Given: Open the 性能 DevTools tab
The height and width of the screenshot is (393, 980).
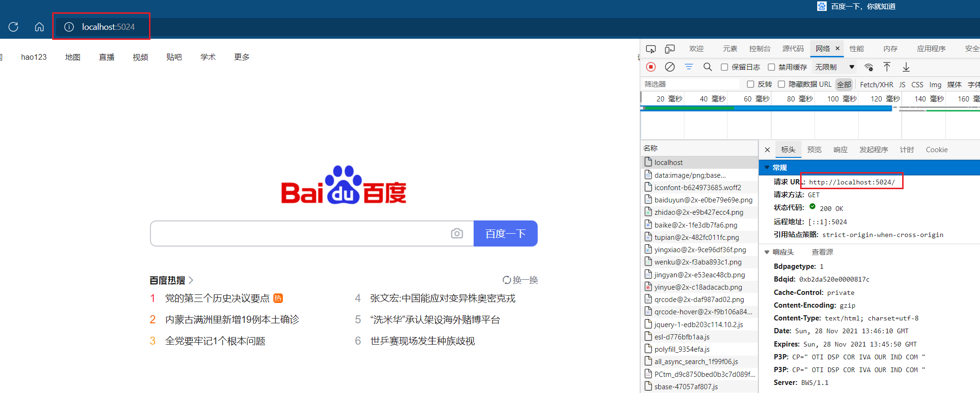Looking at the screenshot, I should (x=857, y=49).
